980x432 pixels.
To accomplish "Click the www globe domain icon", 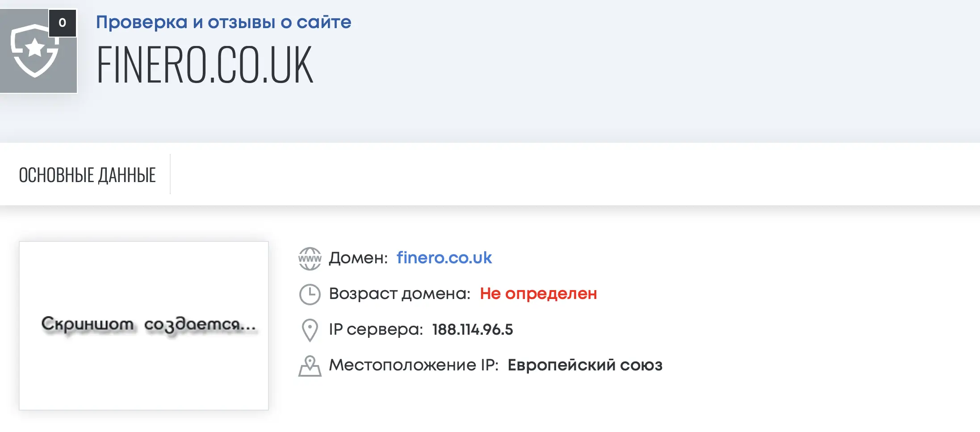I will (310, 258).
